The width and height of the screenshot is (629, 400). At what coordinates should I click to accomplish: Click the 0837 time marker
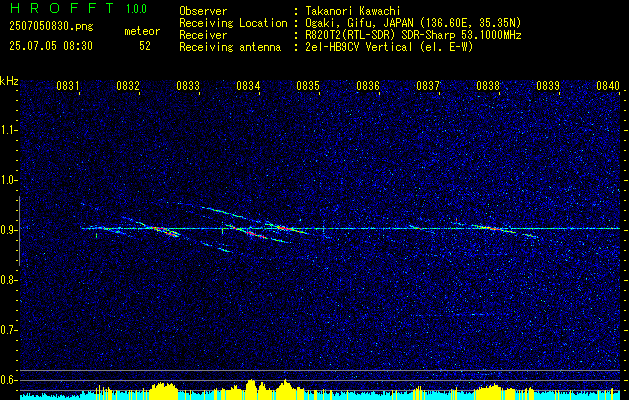point(428,85)
